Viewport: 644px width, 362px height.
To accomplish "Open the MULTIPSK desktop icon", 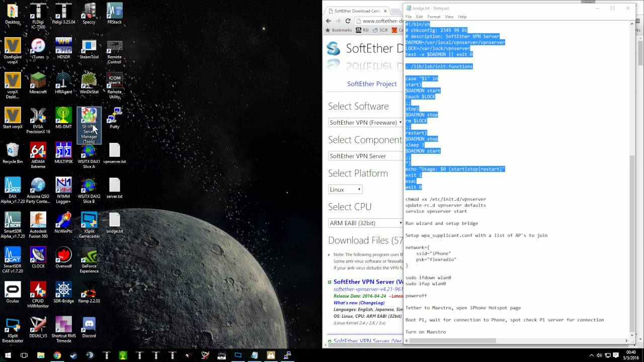I will (x=63, y=153).
